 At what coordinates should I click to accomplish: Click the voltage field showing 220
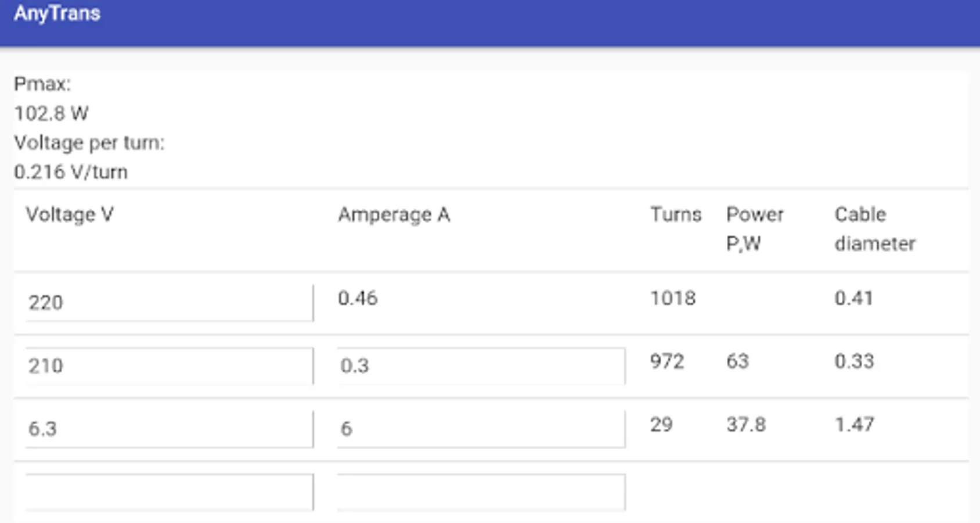click(170, 303)
